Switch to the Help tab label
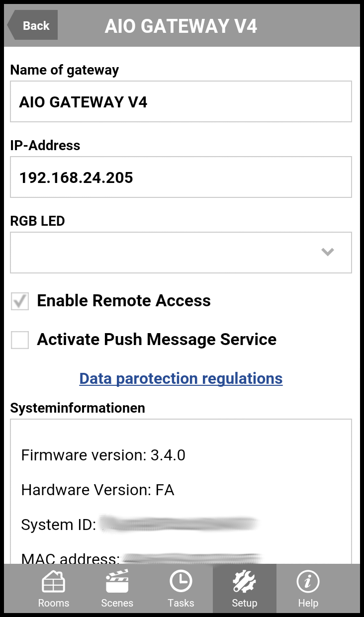Screen dimensions: 364x617 click(x=308, y=603)
